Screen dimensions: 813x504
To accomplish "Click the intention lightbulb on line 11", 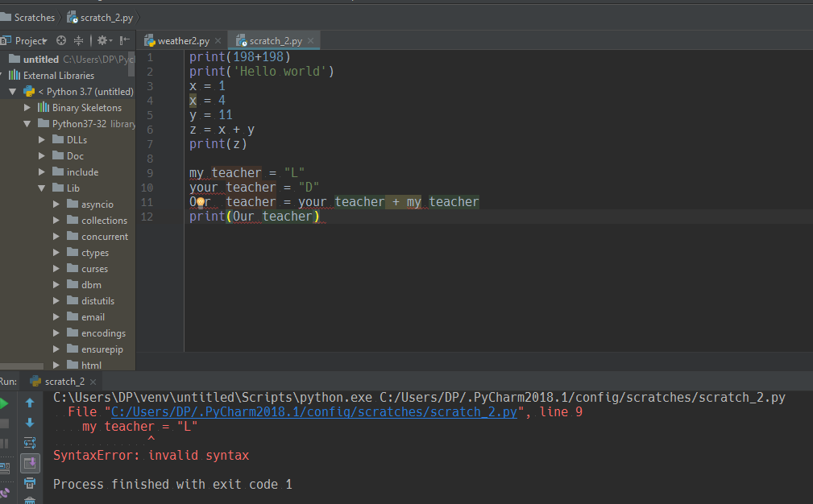I will [x=201, y=202].
